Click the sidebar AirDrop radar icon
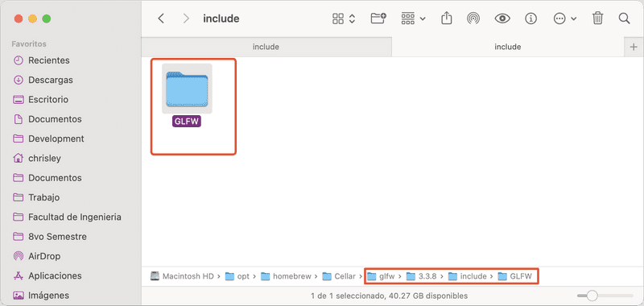 tap(18, 256)
